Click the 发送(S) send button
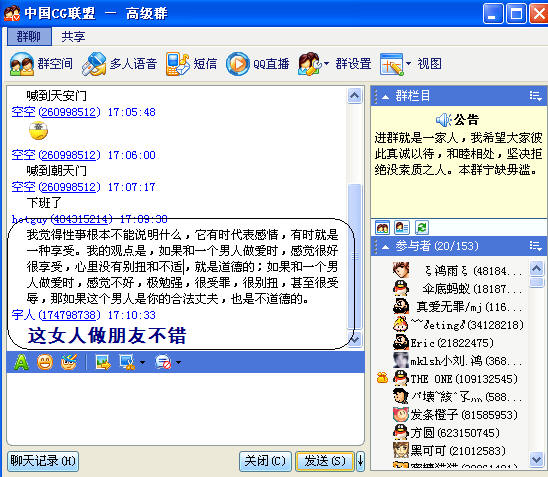This screenshot has width=548, height=477. tap(325, 461)
